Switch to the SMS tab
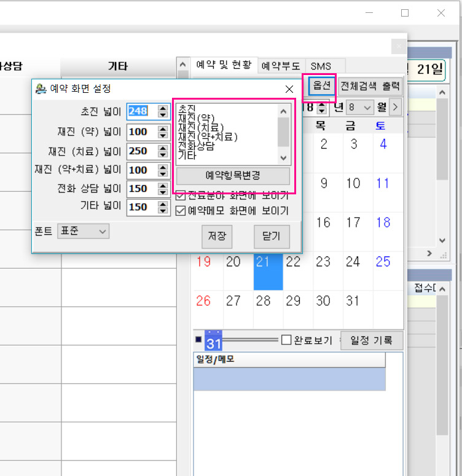Viewport: 462px width, 476px height. [320, 65]
